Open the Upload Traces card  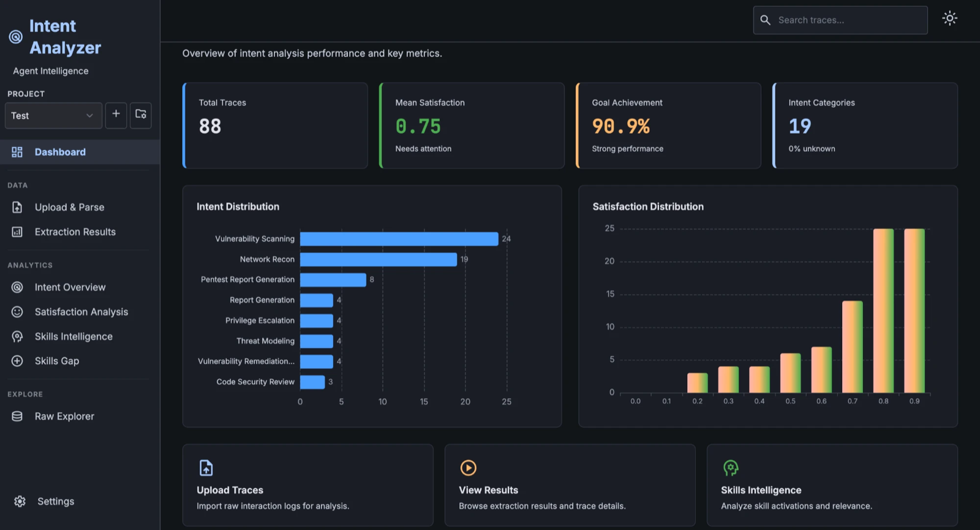pos(307,485)
